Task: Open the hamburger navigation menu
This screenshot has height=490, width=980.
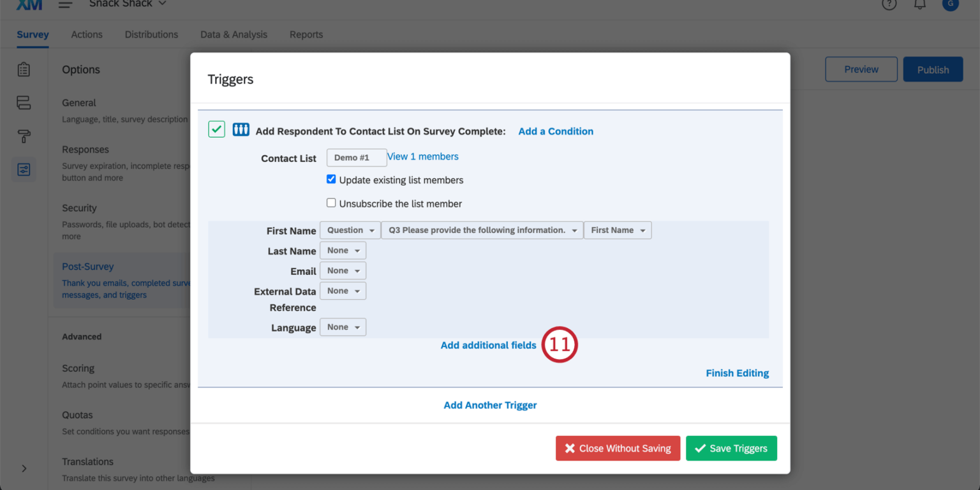Action: (x=65, y=4)
